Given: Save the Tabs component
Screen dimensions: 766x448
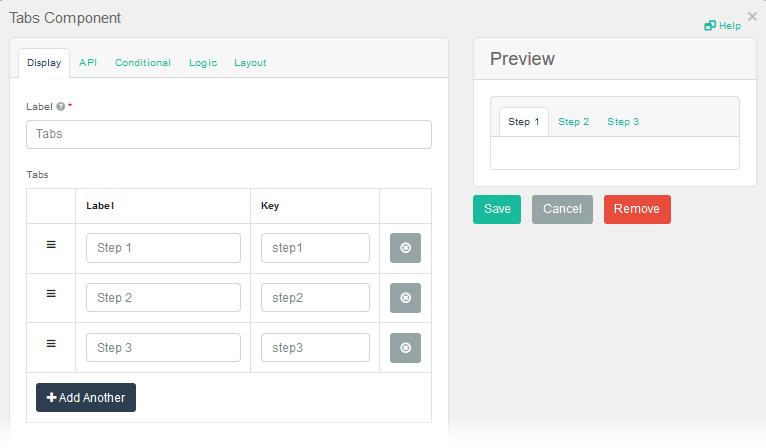Looking at the screenshot, I should click(x=497, y=209).
